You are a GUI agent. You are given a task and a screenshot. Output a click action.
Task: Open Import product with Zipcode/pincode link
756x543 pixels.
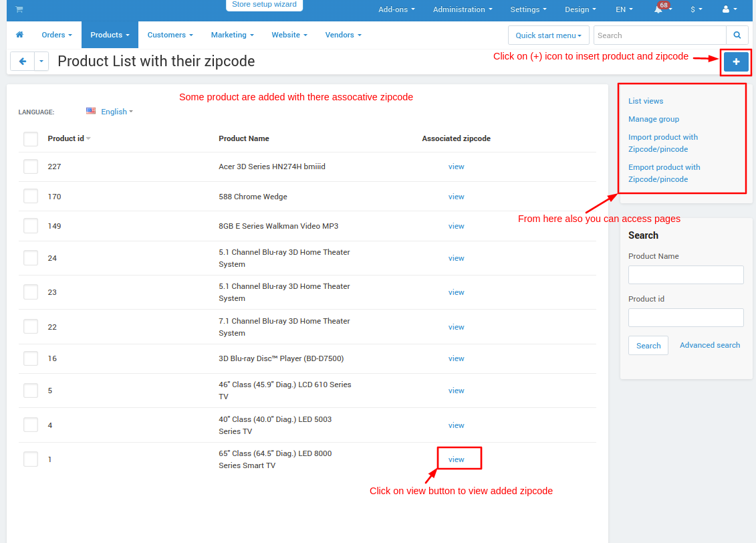[663, 143]
